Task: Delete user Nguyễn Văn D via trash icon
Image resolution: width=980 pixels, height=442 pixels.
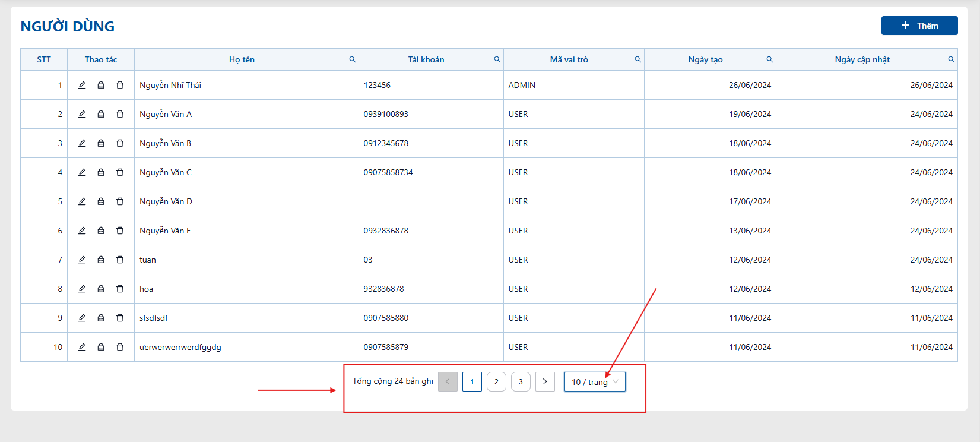Action: coord(120,201)
